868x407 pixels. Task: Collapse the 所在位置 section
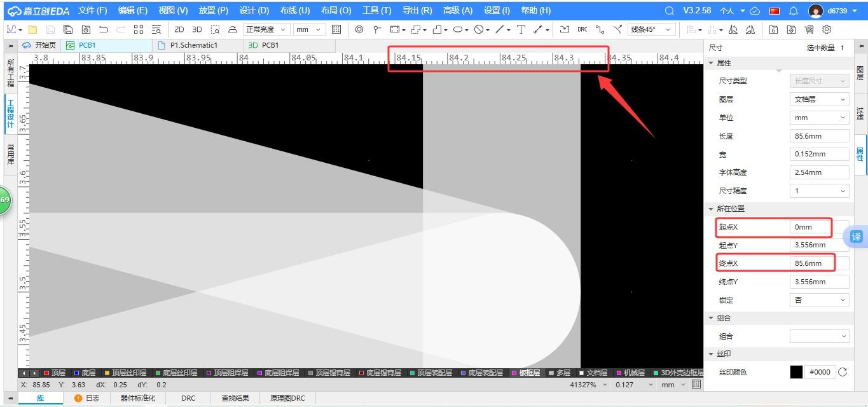tap(712, 209)
